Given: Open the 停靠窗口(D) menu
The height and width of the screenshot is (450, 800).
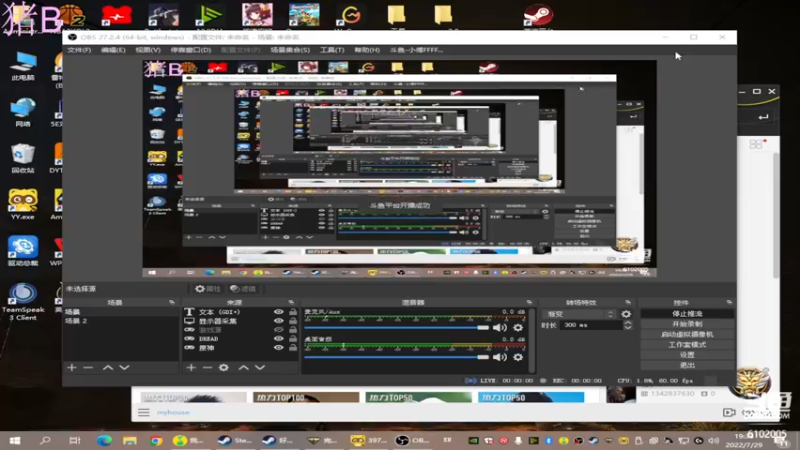Looking at the screenshot, I should tap(190, 50).
